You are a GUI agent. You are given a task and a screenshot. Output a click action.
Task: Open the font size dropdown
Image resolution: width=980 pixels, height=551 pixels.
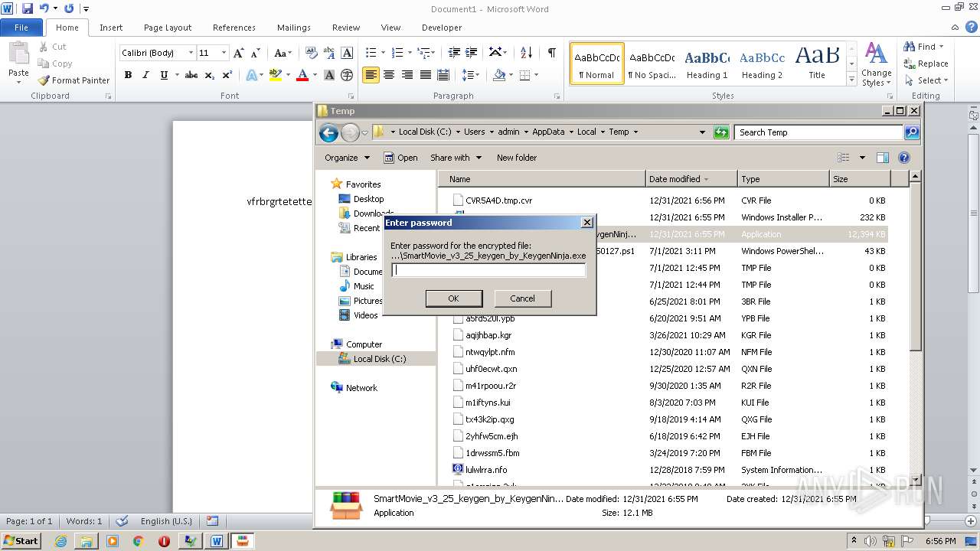click(224, 53)
